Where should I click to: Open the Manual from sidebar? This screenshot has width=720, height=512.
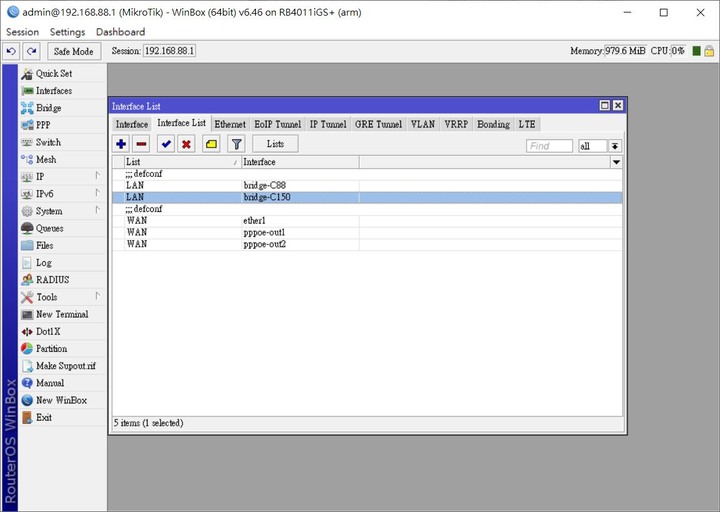(62, 383)
